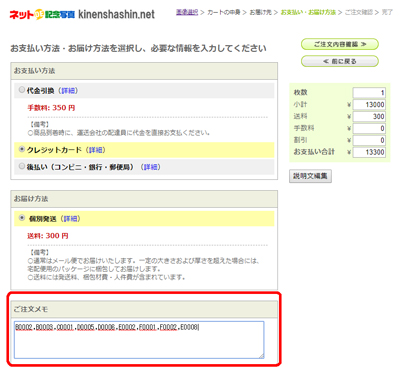The width and height of the screenshot is (400, 368).
Task: Select the 個別発送 delivery radio button
Action: 22,218
